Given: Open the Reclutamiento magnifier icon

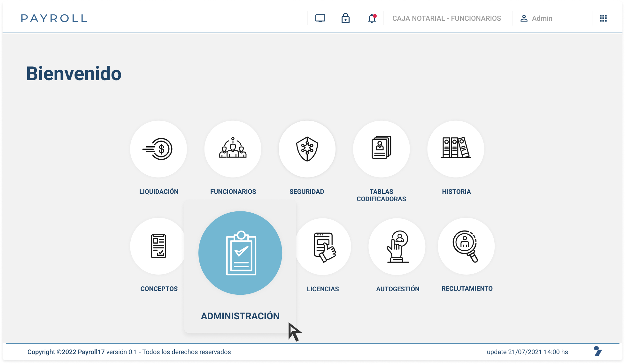Looking at the screenshot, I should click(x=466, y=246).
